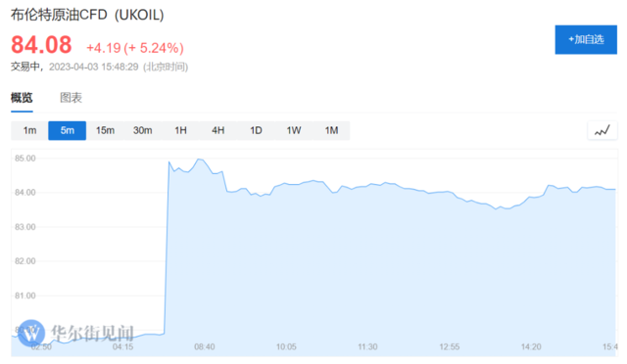Click the +加自选 button
627x364 pixels.
[x=586, y=39]
